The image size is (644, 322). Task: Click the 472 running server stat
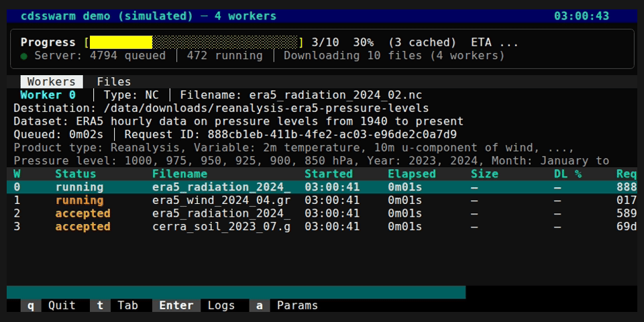point(225,56)
